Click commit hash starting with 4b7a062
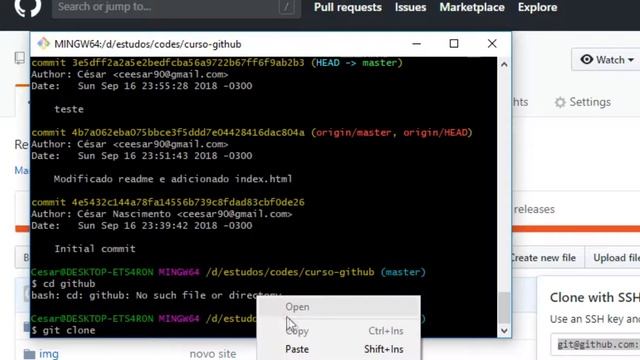 pos(188,132)
